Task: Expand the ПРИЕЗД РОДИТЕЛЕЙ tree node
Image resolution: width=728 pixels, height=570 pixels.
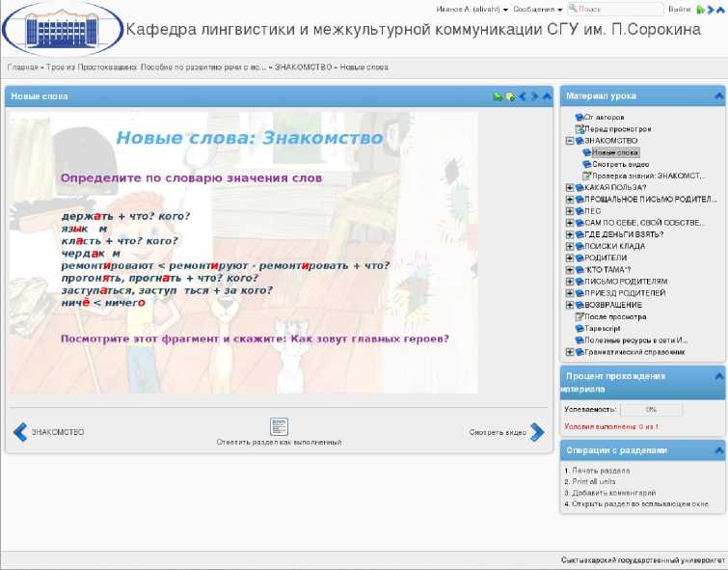Action: [569, 293]
